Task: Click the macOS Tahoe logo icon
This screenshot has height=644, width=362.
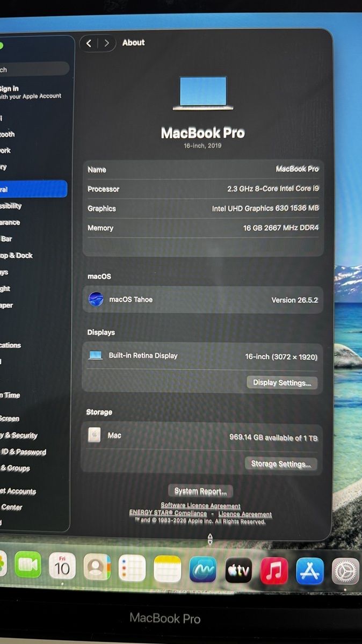Action: [96, 299]
